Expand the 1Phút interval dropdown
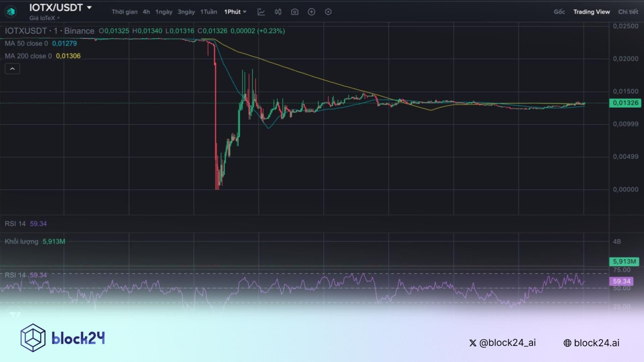 point(235,12)
